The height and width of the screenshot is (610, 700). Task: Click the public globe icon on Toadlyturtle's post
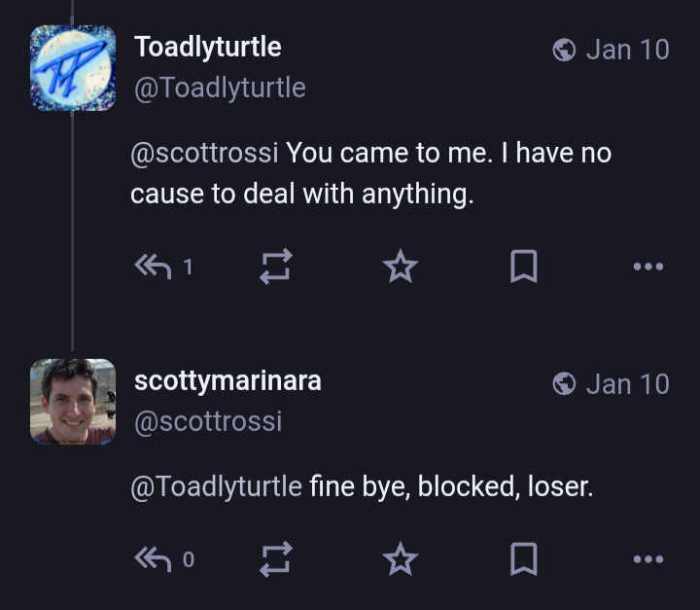pos(564,50)
